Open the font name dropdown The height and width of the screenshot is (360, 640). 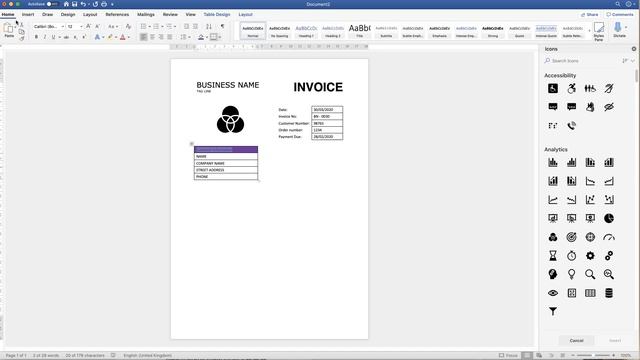tap(62, 27)
